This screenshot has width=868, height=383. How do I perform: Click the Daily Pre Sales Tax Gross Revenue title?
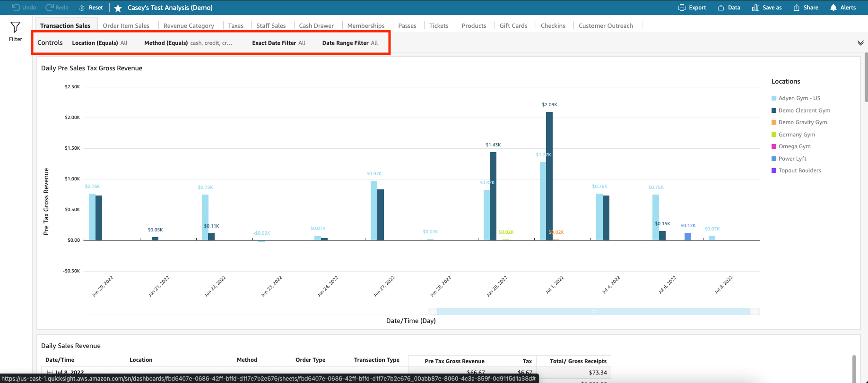92,68
